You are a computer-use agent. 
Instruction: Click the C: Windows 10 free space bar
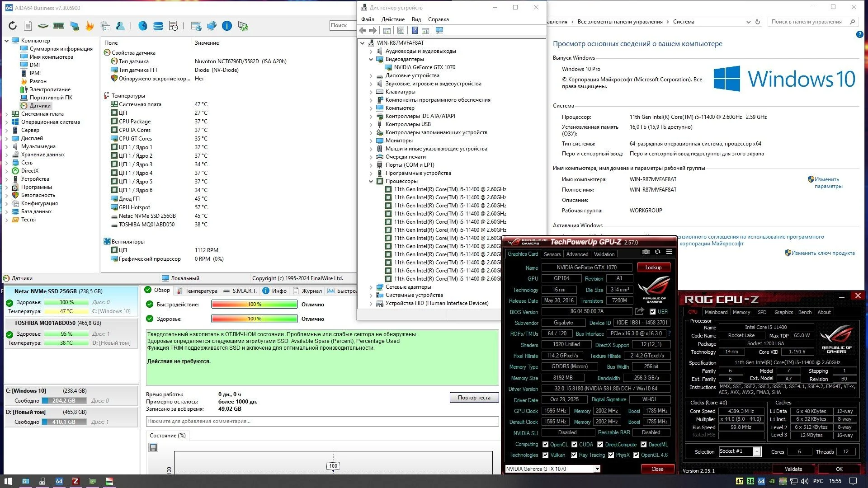click(x=65, y=401)
